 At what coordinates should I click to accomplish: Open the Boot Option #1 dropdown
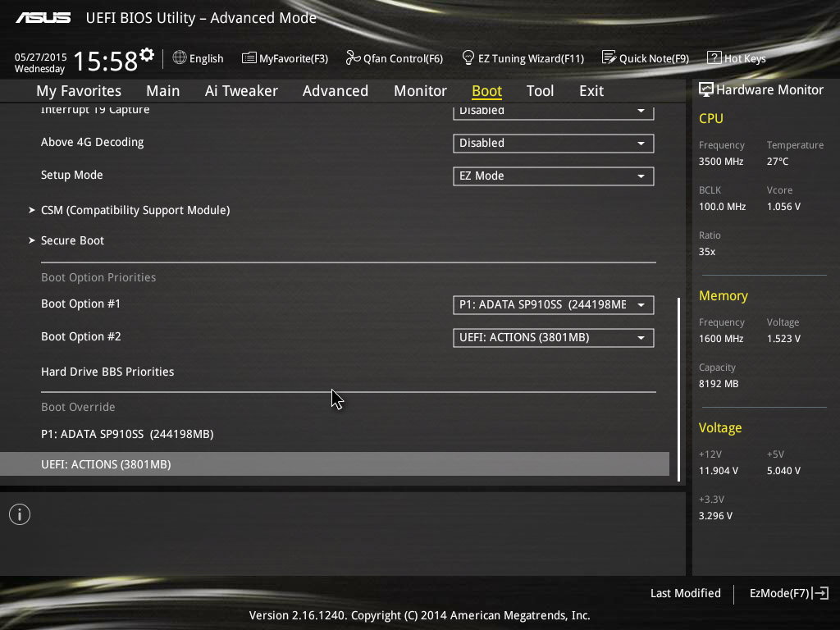554,305
